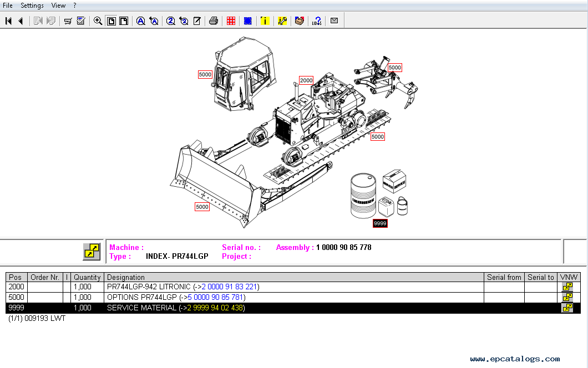The height and width of the screenshot is (368, 588).
Task: Open the yellow information icon
Action: 265,21
